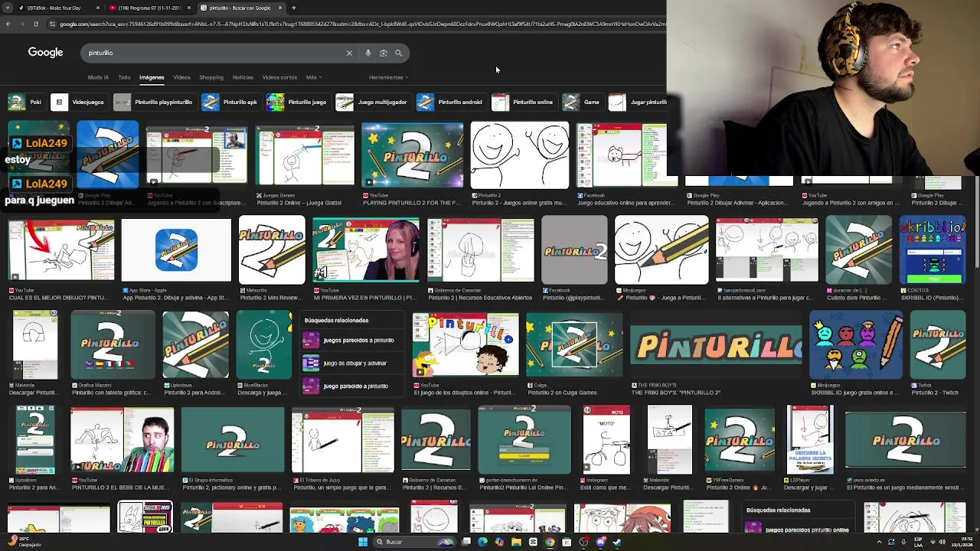Open the Videos results tab
Screen dimensions: 980x551
pos(181,77)
